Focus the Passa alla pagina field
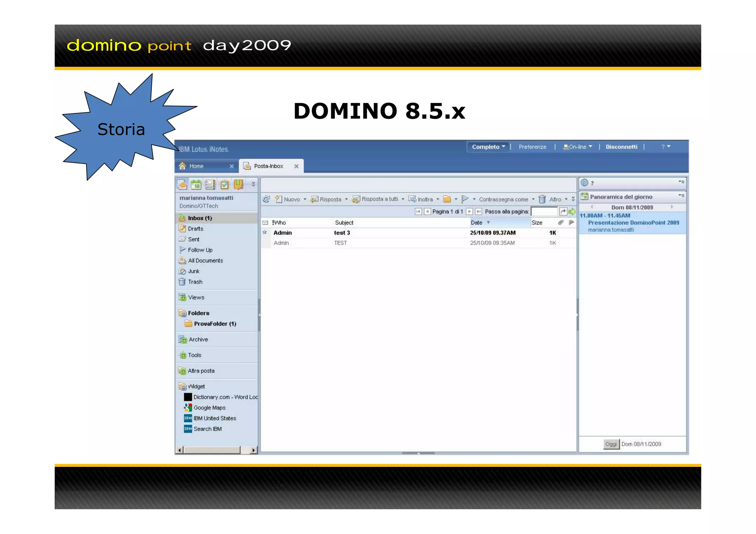This screenshot has height=534, width=756. click(x=544, y=211)
